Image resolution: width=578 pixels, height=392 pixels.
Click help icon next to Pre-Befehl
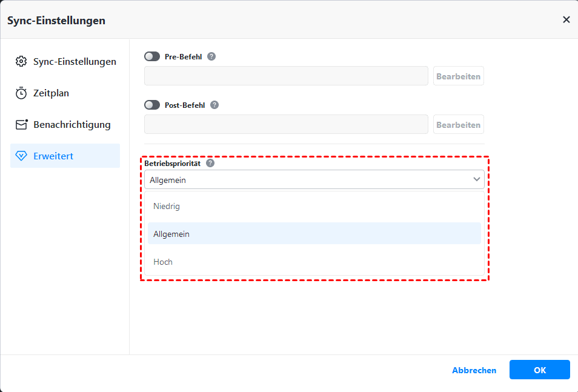point(211,56)
